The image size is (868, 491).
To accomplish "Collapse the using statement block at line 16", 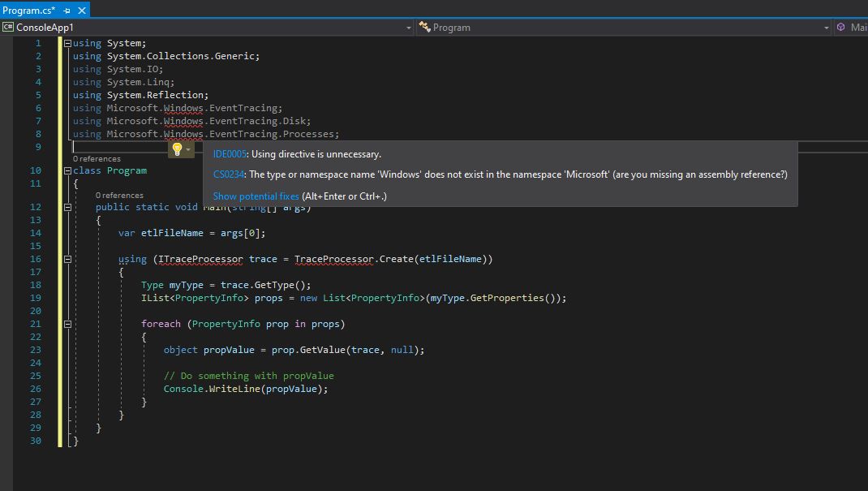I will coord(67,259).
